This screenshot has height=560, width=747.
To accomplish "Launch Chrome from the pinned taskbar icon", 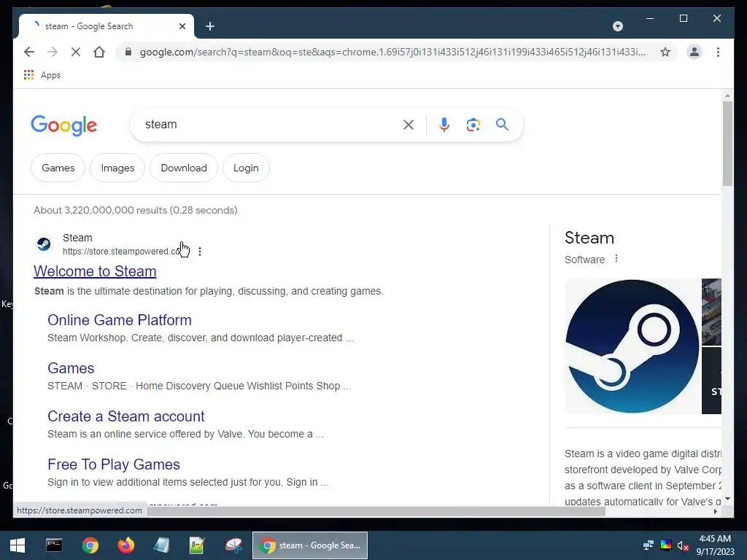I will pos(90,545).
